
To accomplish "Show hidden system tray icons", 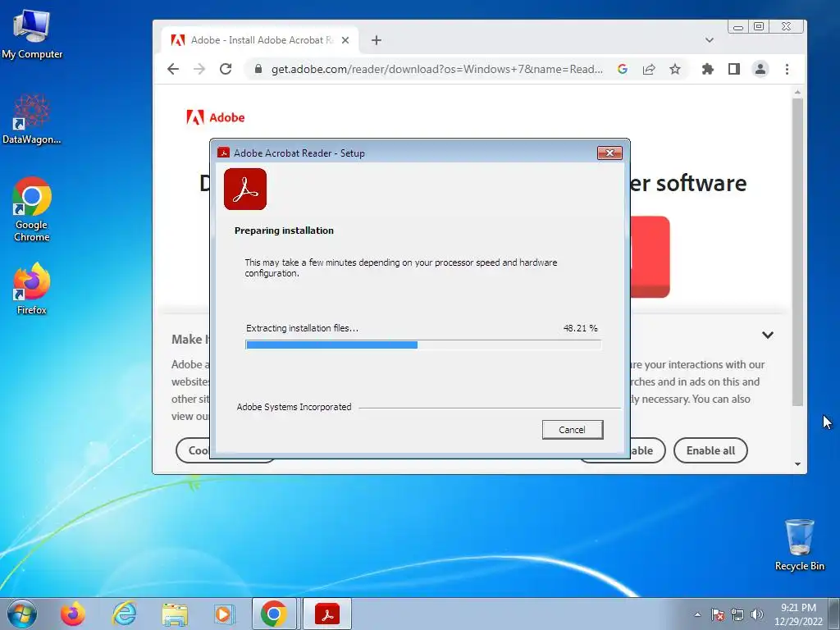I will click(x=697, y=614).
